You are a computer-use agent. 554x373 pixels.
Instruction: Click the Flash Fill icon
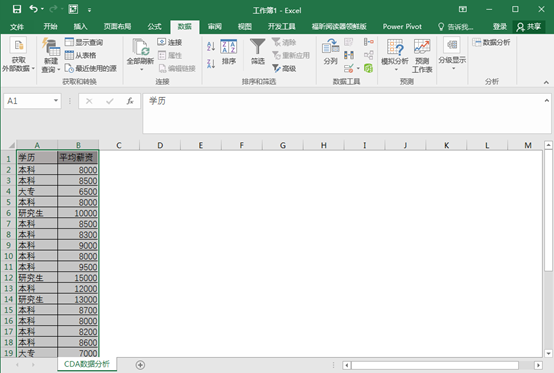click(349, 42)
